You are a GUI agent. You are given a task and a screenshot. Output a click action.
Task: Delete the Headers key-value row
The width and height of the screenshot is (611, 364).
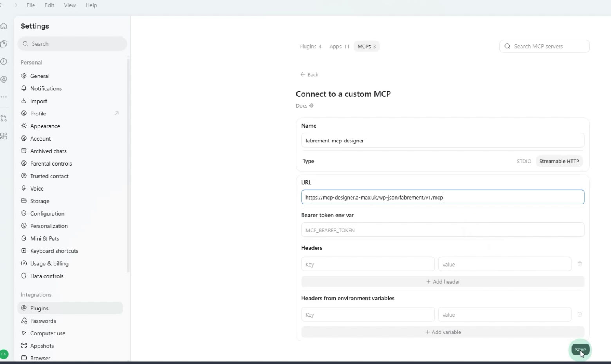[x=580, y=264]
